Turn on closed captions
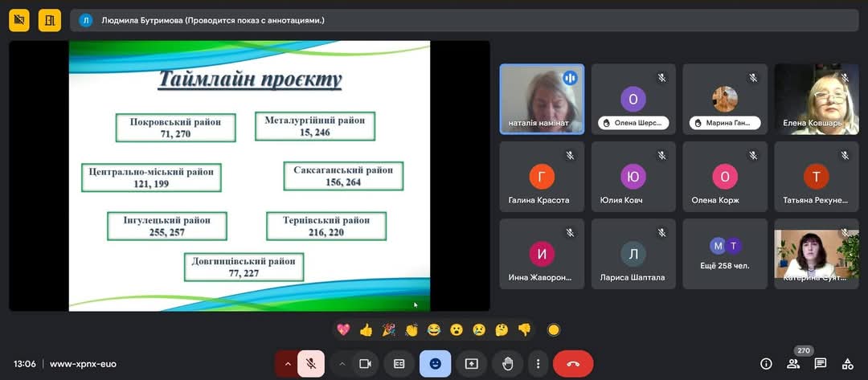 pos(399,364)
